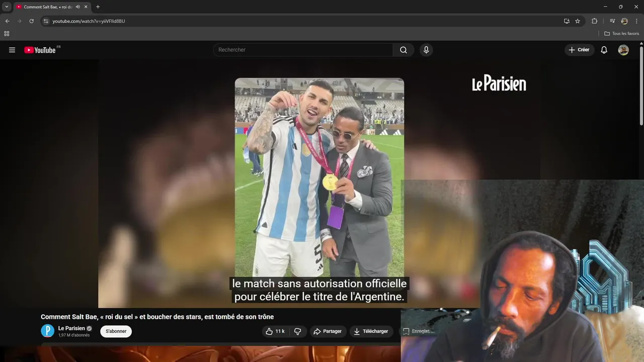Click the 1,97 M d'abonnés text
This screenshot has width=644, height=362.
74,335
